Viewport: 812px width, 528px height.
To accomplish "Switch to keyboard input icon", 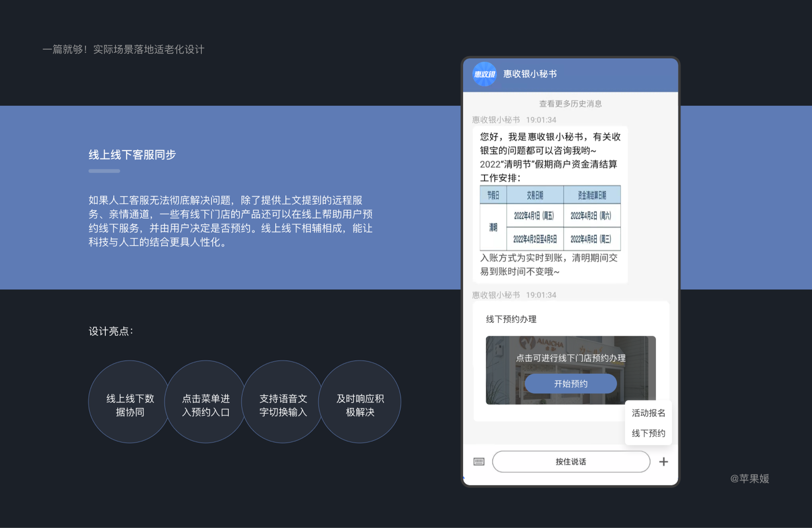I will pos(479,462).
